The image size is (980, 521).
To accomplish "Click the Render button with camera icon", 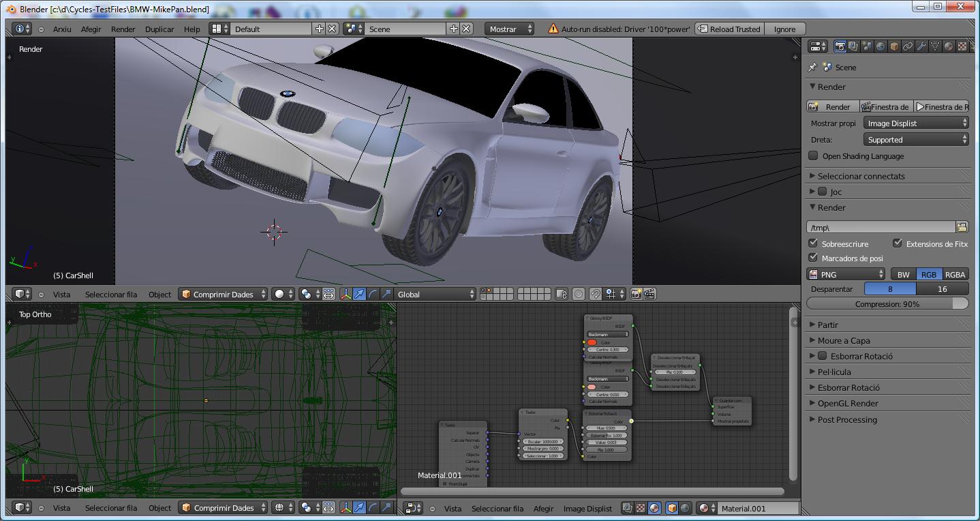I will pos(831,106).
